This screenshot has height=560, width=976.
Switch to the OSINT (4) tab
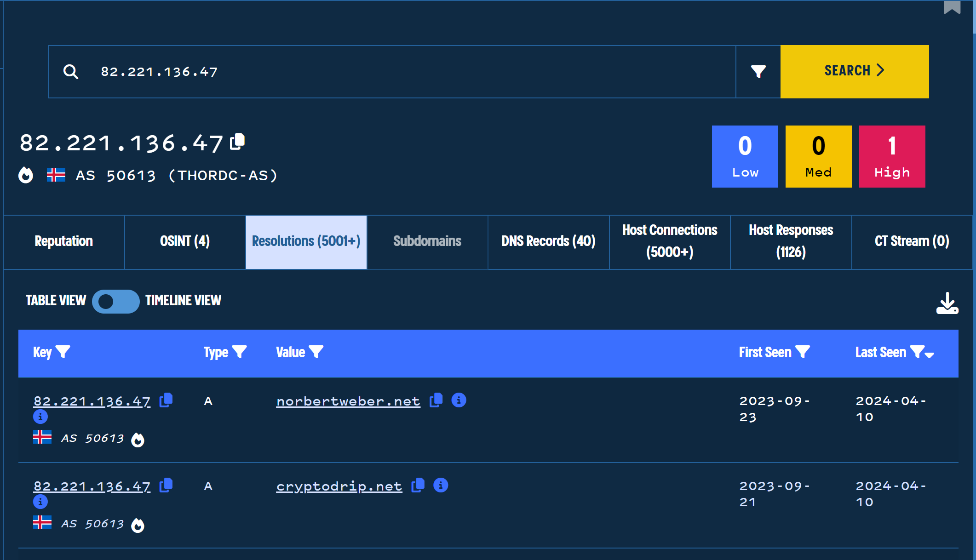pos(185,241)
